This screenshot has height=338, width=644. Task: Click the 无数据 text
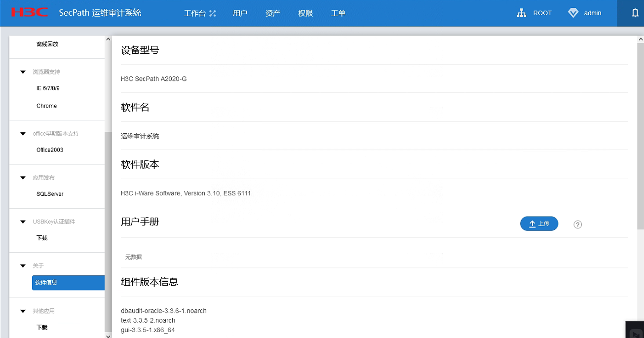(x=133, y=257)
